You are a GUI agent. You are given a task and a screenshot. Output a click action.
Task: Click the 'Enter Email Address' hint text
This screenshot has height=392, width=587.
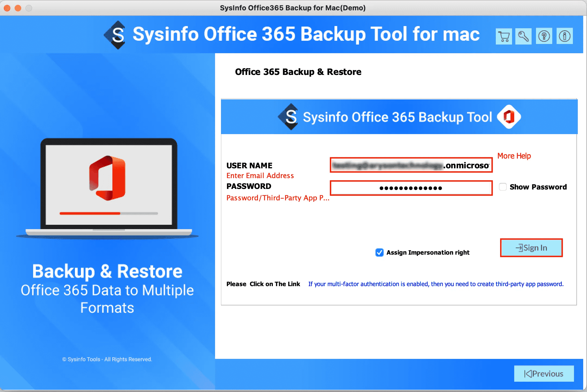click(260, 176)
